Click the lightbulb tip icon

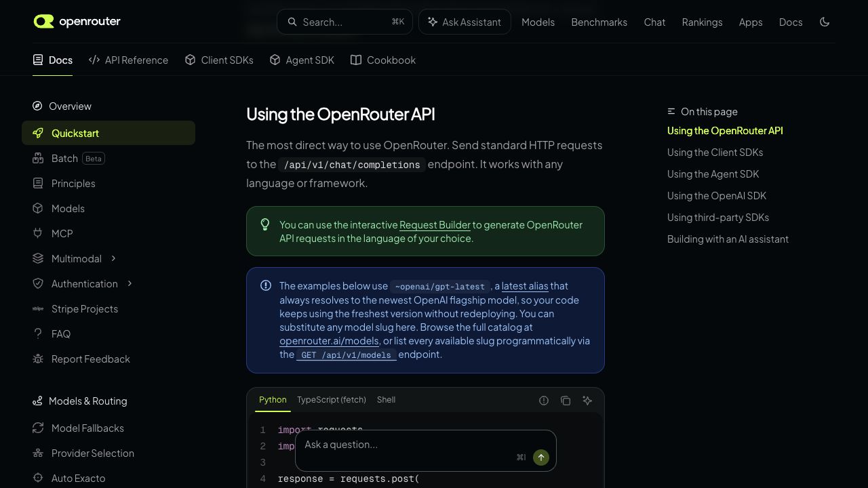pos(265,224)
